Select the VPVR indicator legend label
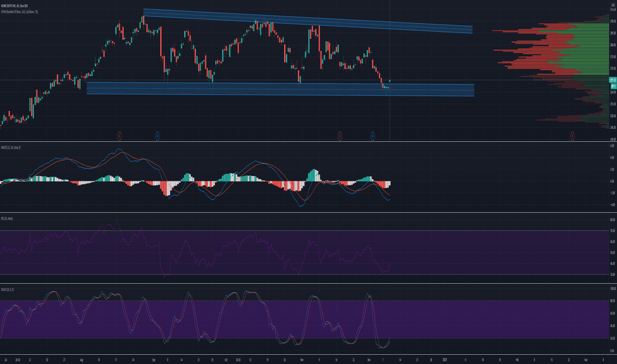 [x=20, y=12]
